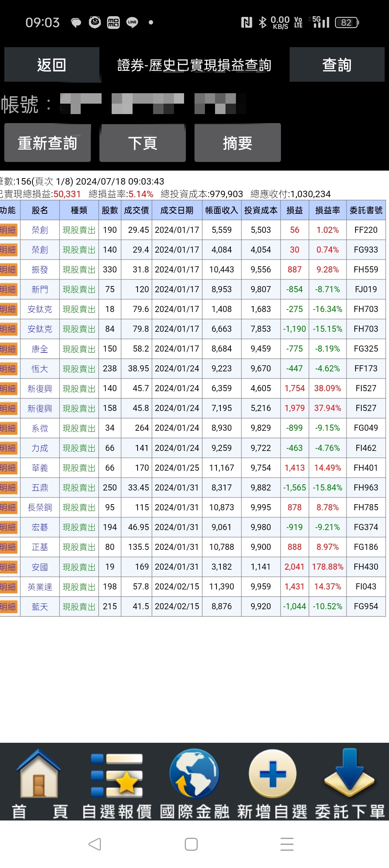Tap Android home square navigation button

(x=191, y=844)
